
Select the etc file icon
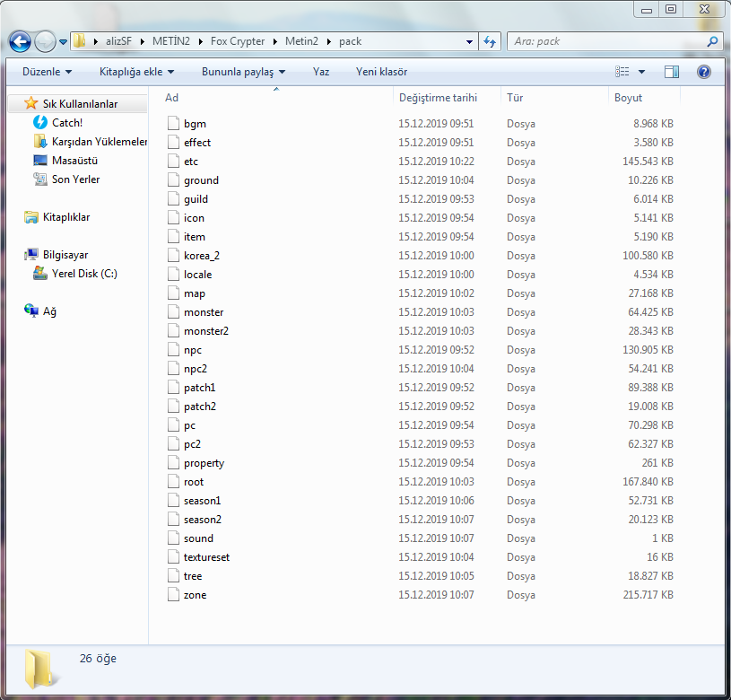pyautogui.click(x=173, y=162)
